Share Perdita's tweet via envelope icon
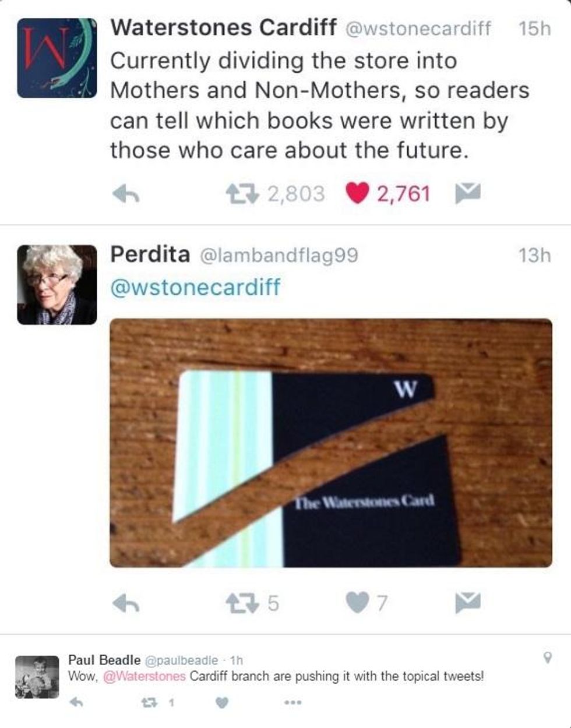This screenshot has width=571, height=728. point(467,603)
